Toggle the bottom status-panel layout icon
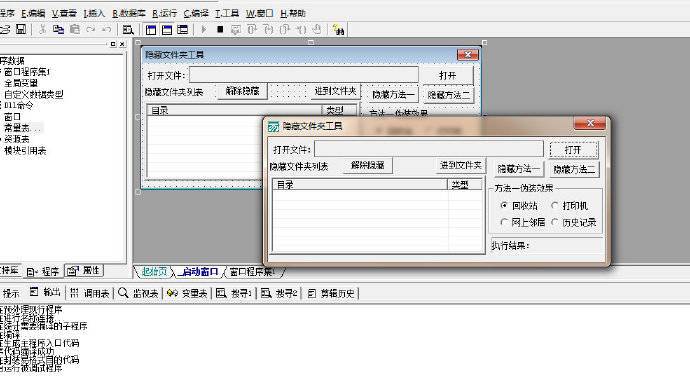This screenshot has width=690, height=379. (167, 30)
